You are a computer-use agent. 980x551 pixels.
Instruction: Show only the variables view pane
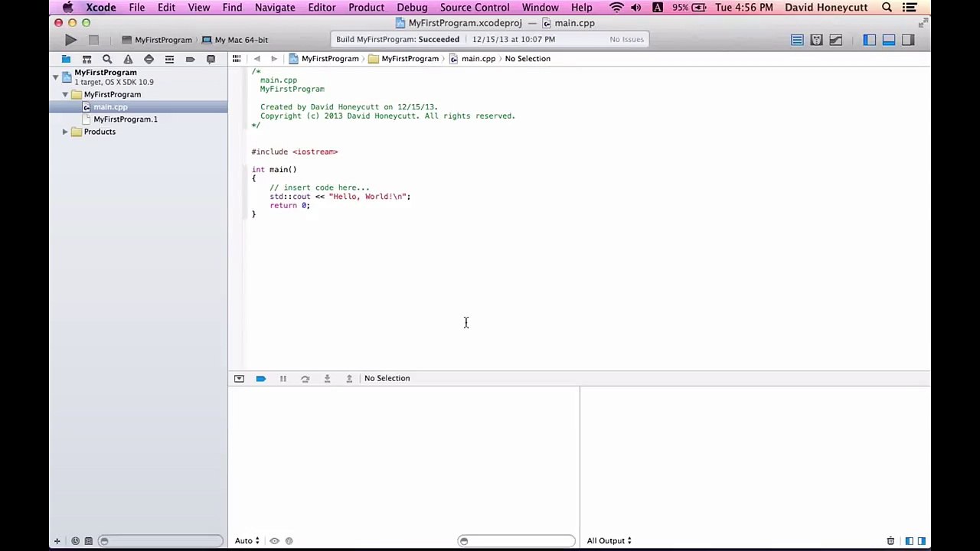point(909,541)
